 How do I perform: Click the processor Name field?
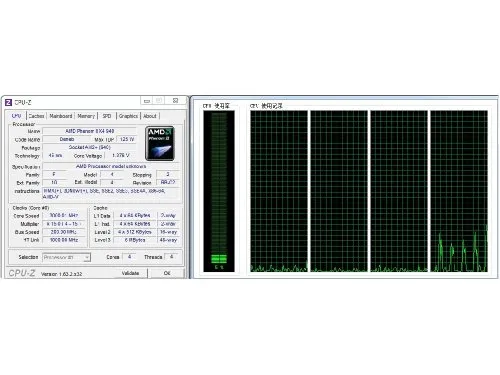tap(90, 131)
